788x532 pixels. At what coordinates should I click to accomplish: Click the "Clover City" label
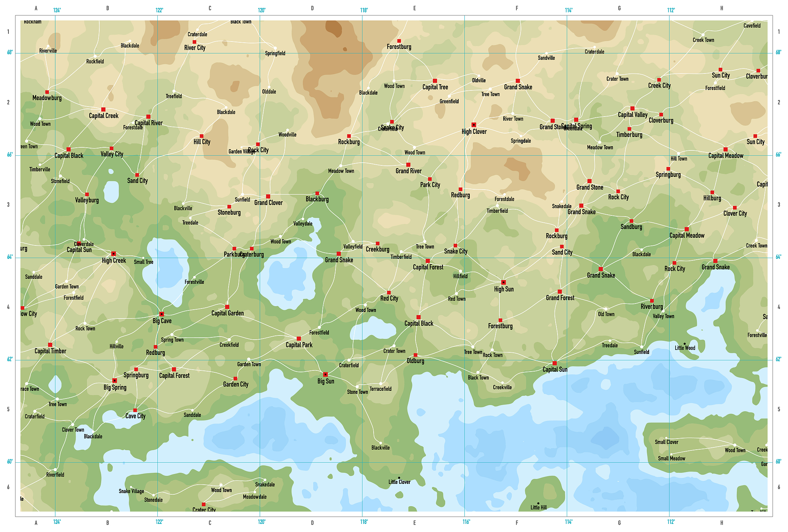click(x=735, y=213)
